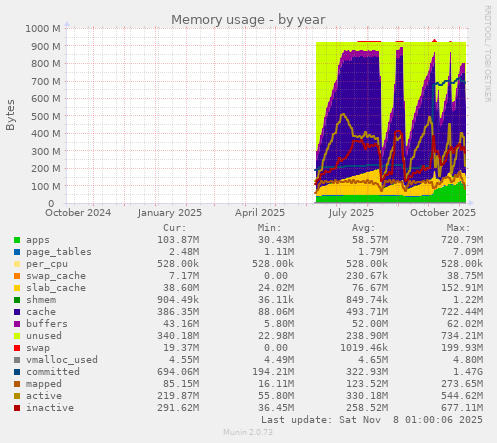Click slab_cache max value 152.91M
The image size is (497, 443).
coord(462,288)
